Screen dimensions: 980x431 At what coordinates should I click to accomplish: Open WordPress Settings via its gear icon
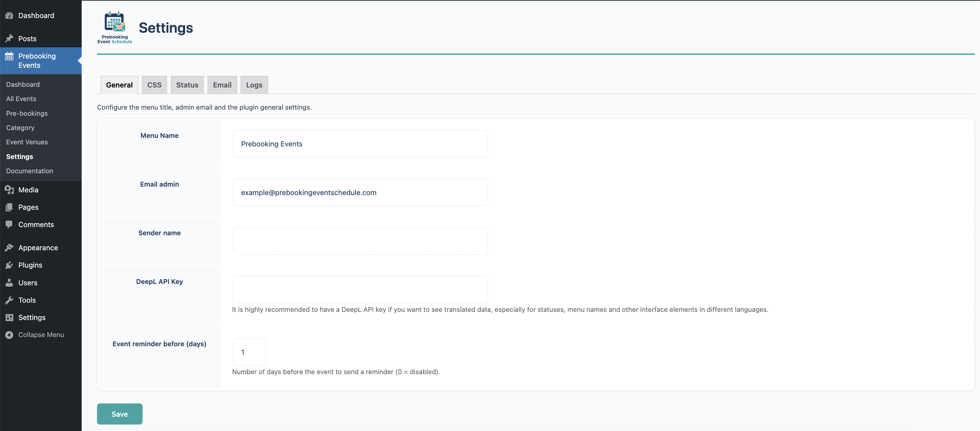pyautogui.click(x=10, y=318)
